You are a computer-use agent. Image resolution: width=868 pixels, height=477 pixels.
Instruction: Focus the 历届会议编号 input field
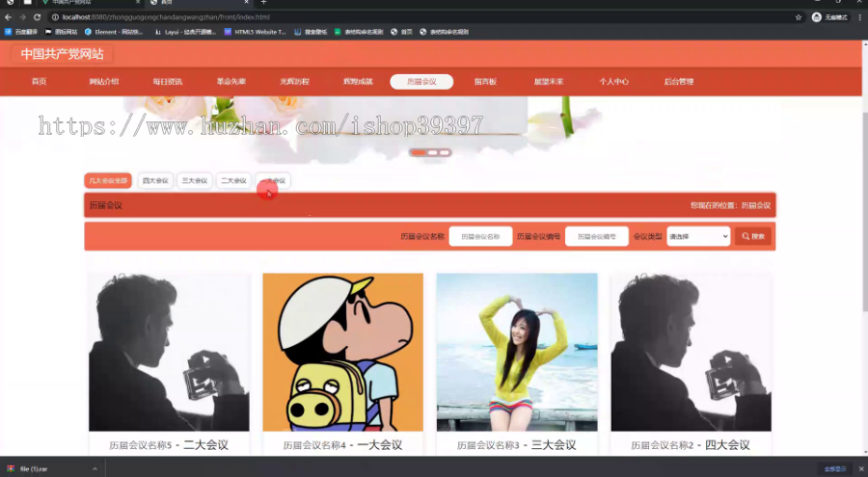tap(597, 236)
